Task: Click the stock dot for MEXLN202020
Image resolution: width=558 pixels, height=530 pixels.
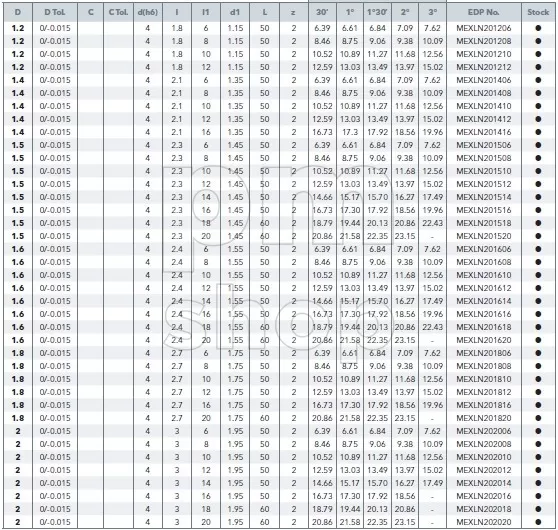Action: 538,522
